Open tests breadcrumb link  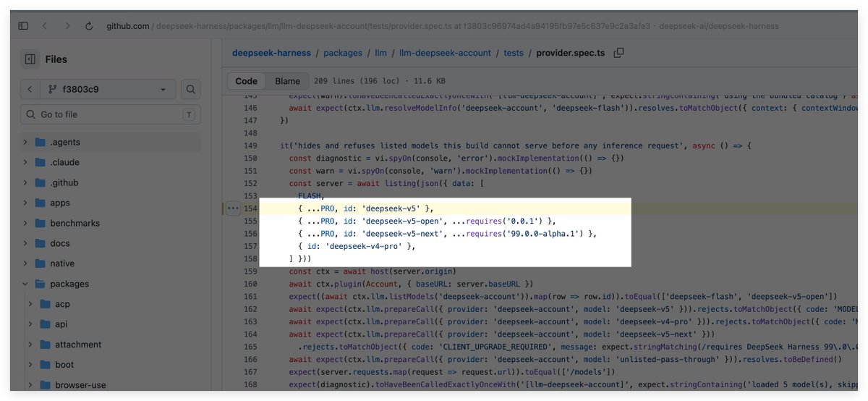514,53
